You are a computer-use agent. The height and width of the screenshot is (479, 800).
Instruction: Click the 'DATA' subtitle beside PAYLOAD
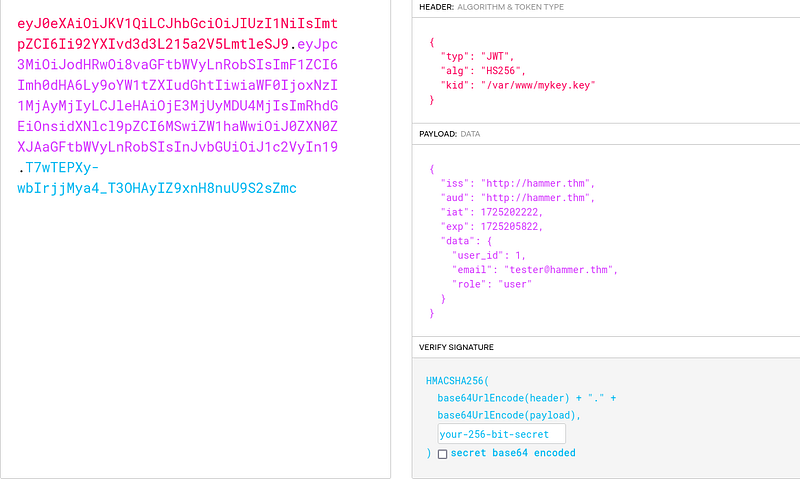point(470,134)
